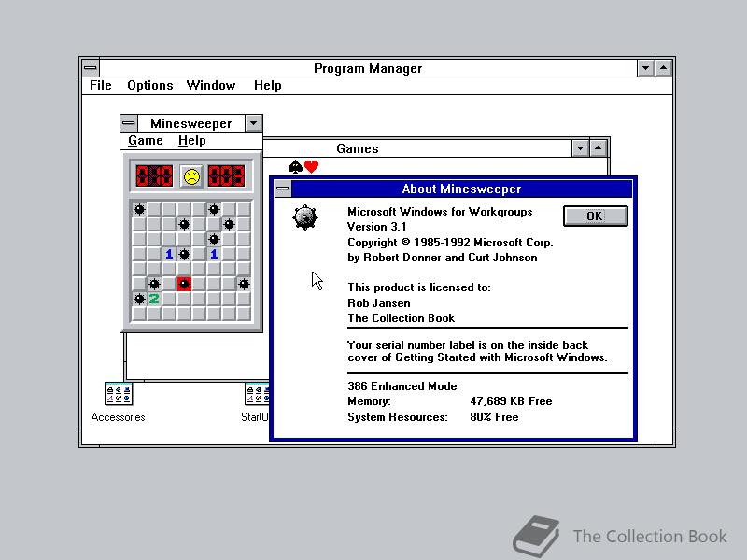Screen dimensions: 747x560
Task: Open the Game menu in Minesweeper
Action: [x=146, y=141]
